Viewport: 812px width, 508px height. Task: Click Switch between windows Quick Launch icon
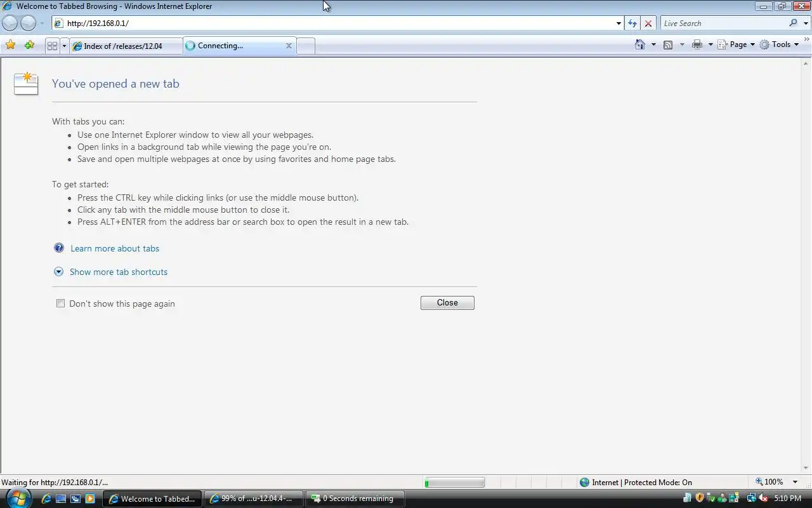75,499
